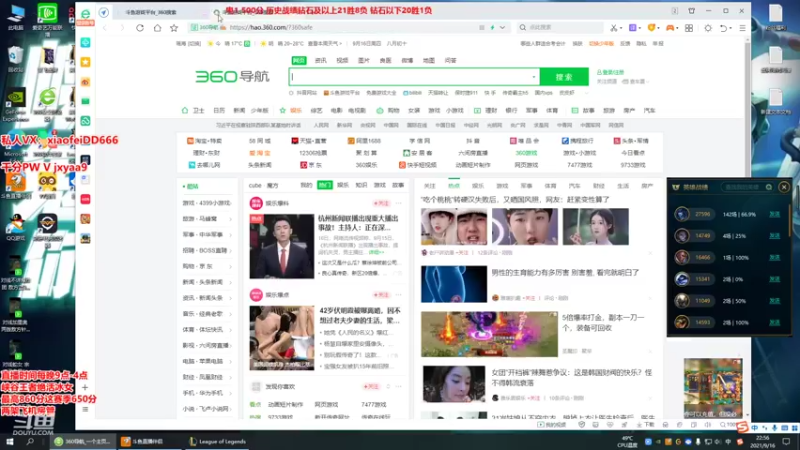Screen dimensions: 800x450
Task: Click the browser address bar URL
Action: coord(270,28)
